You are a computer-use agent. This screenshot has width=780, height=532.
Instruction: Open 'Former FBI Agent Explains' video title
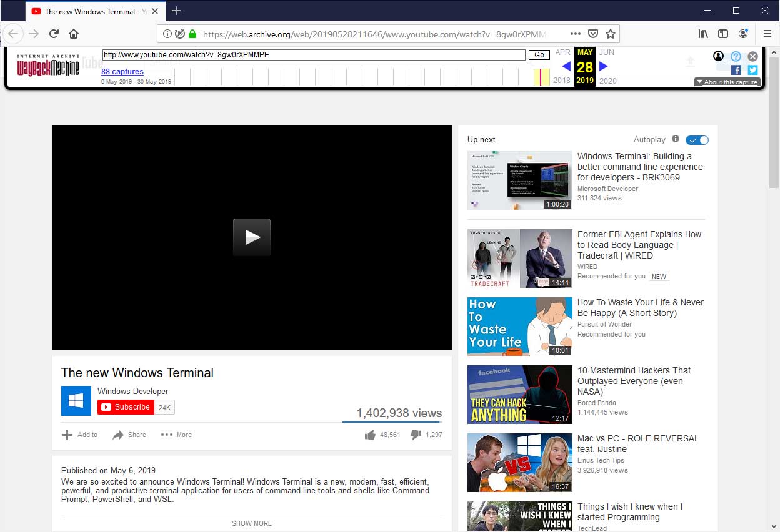[x=639, y=245]
